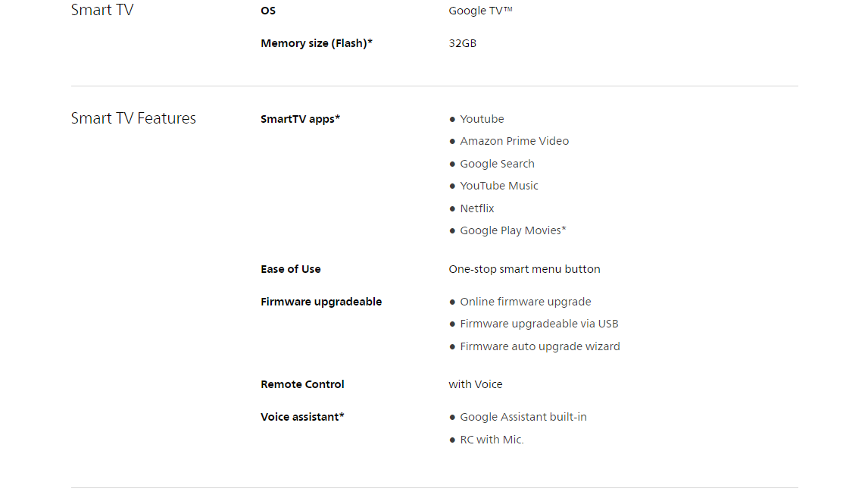This screenshot has height=498, width=868.
Task: Click YouTube Music in the list
Action: pos(499,186)
